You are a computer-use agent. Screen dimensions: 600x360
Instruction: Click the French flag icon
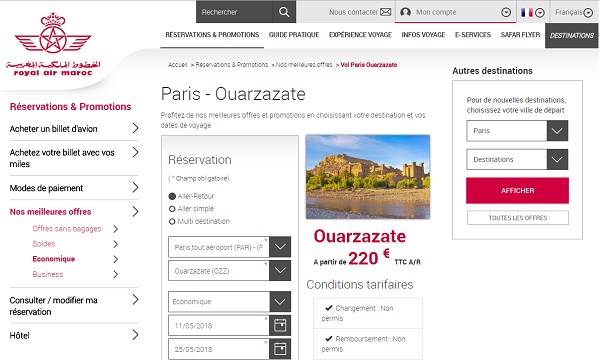[527, 13]
